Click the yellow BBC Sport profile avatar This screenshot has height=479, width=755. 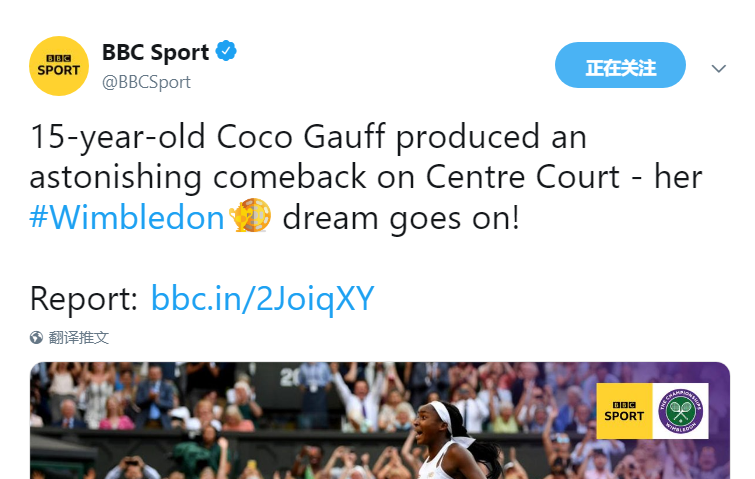click(59, 66)
